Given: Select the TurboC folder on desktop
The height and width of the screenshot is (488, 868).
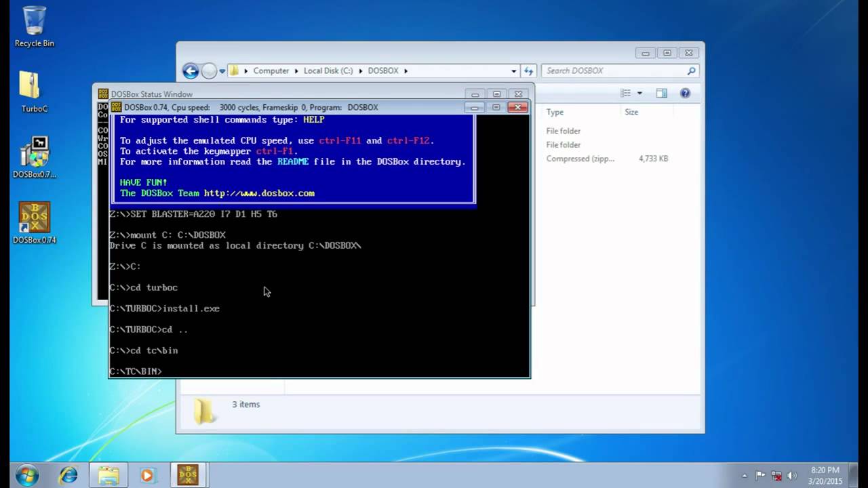Looking at the screenshot, I should (34, 91).
